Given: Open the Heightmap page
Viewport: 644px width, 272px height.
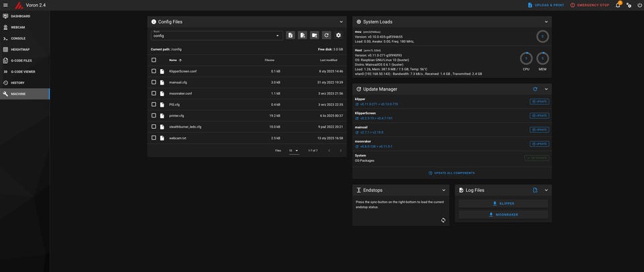Looking at the screenshot, I should tap(25, 49).
